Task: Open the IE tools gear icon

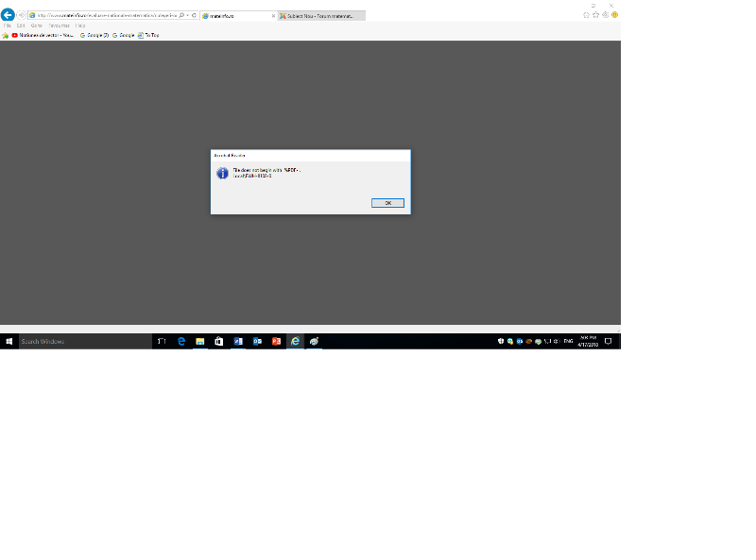Action: coord(605,15)
